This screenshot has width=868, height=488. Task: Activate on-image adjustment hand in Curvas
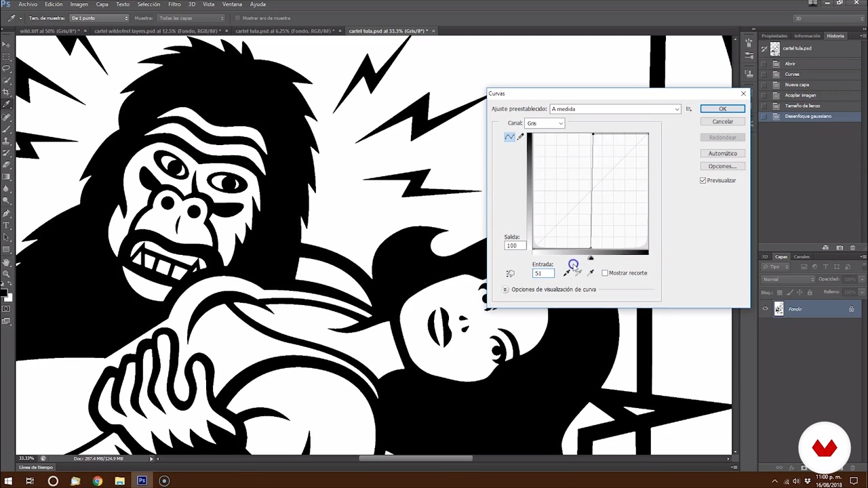tap(510, 273)
